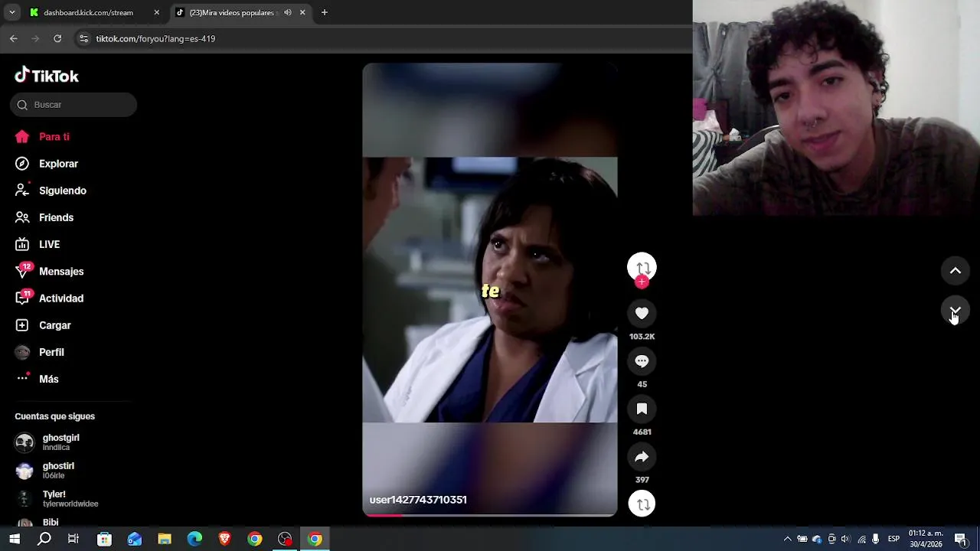
Task: Seek using the video progress bar
Action: pos(490,515)
